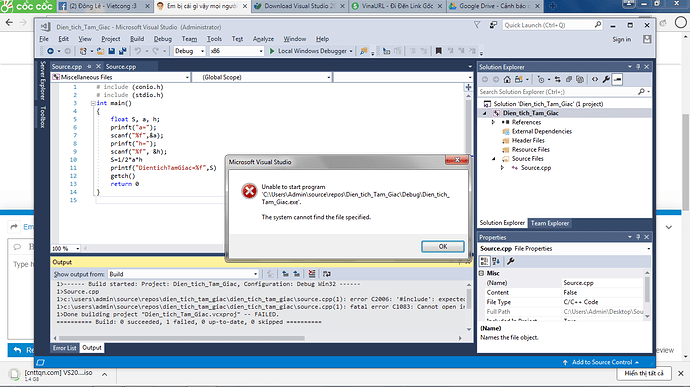Toggle Word Wrap icon in Output toolbar
The height and width of the screenshot is (387, 690).
pos(327,274)
